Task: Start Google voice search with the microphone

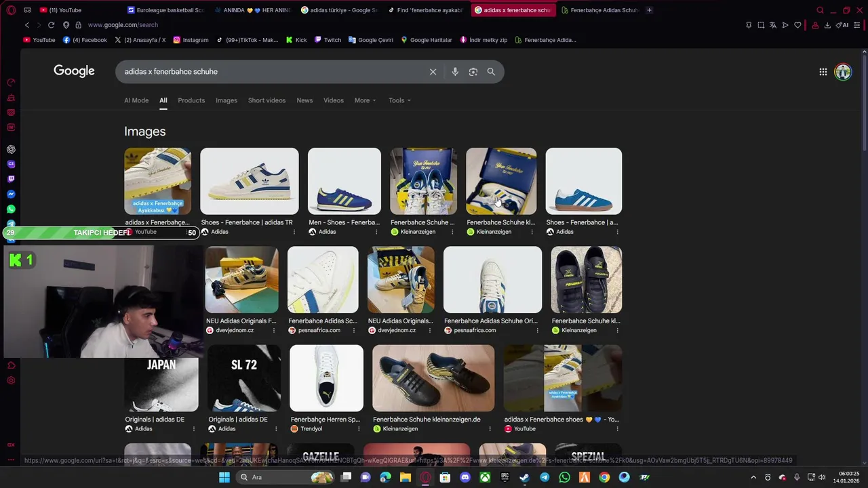Action: (x=455, y=72)
